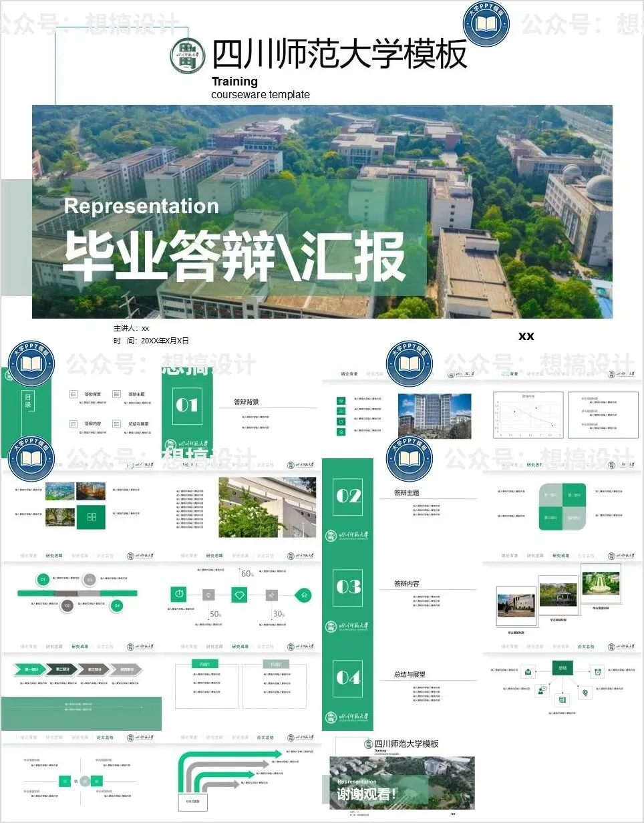Select the green 第一部分 chevron
Viewport: 644px width, 823px height.
coord(30,669)
